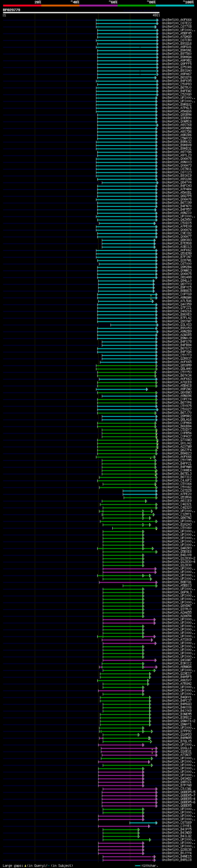Open hit UniRef100_C6TE22
Image resolution: width=197 pixels, height=868 pixels.
point(177,23)
